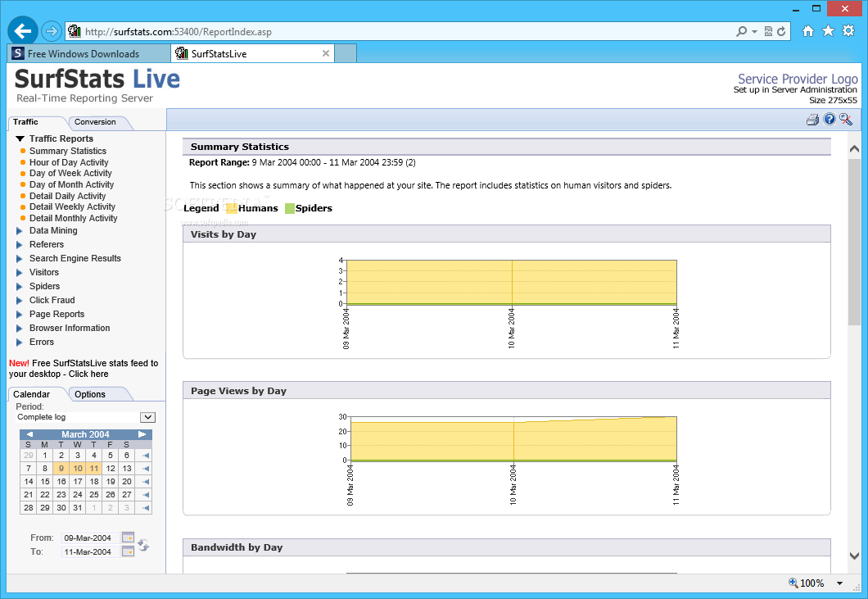Screen dimensions: 868x599
Task: Go to next month in calendar
Action: tap(142, 434)
